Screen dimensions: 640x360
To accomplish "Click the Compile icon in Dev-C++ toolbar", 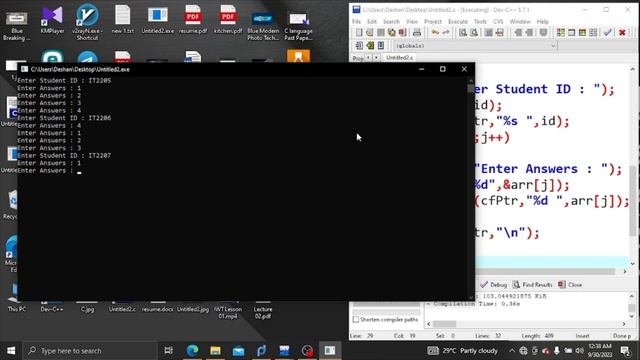I will 561,33.
